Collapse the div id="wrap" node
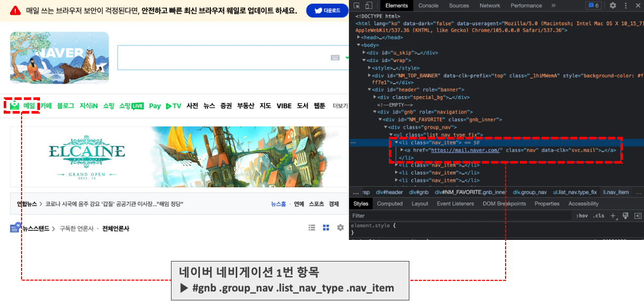The image size is (644, 302). pyautogui.click(x=364, y=61)
